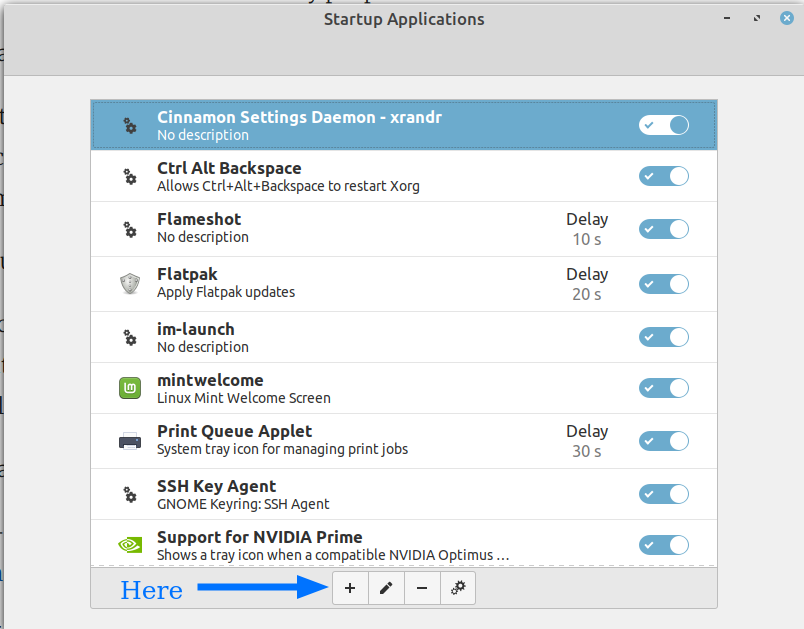
Task: Click 'GNOME Keyring: SSH Agent' description
Action: point(243,504)
